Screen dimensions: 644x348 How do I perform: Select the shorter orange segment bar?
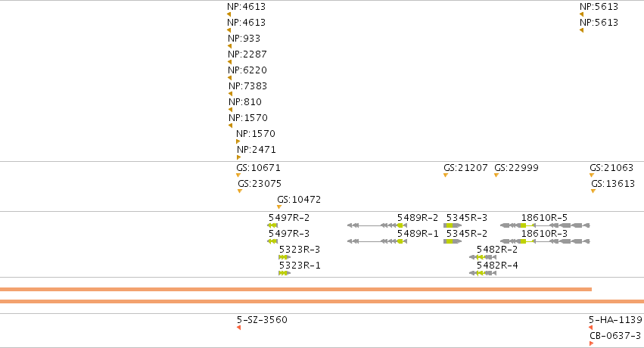[x=296, y=289]
